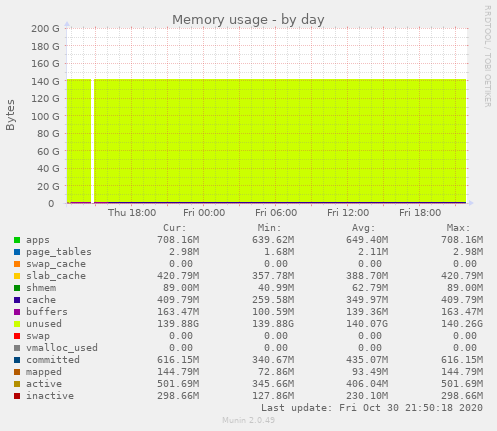This screenshot has height=431, width=497.
Task: Select the mapped legend label
Action: tap(44, 372)
